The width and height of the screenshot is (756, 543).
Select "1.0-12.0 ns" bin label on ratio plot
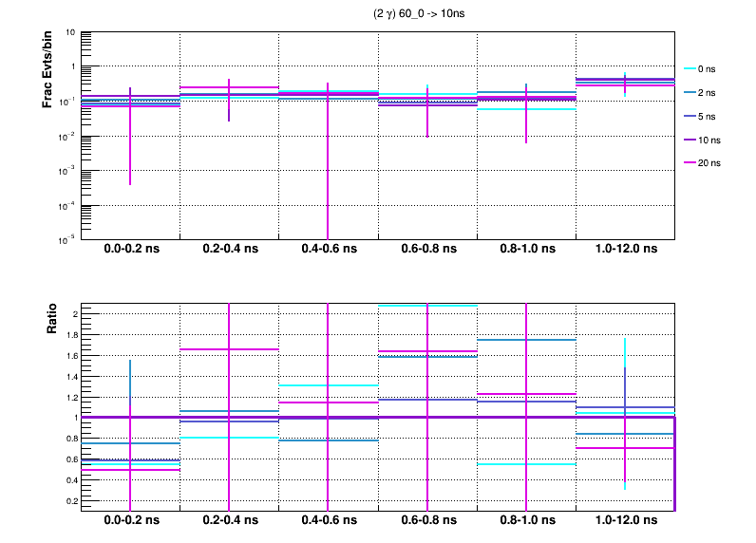(x=624, y=521)
